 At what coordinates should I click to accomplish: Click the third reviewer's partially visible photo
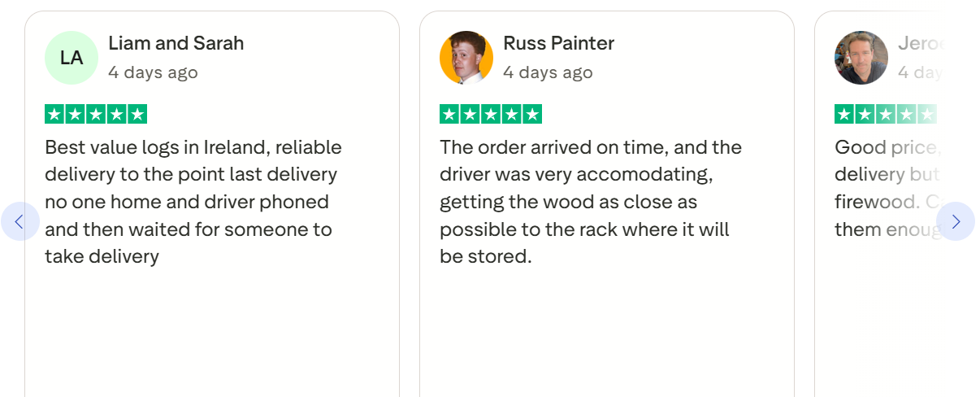(861, 58)
